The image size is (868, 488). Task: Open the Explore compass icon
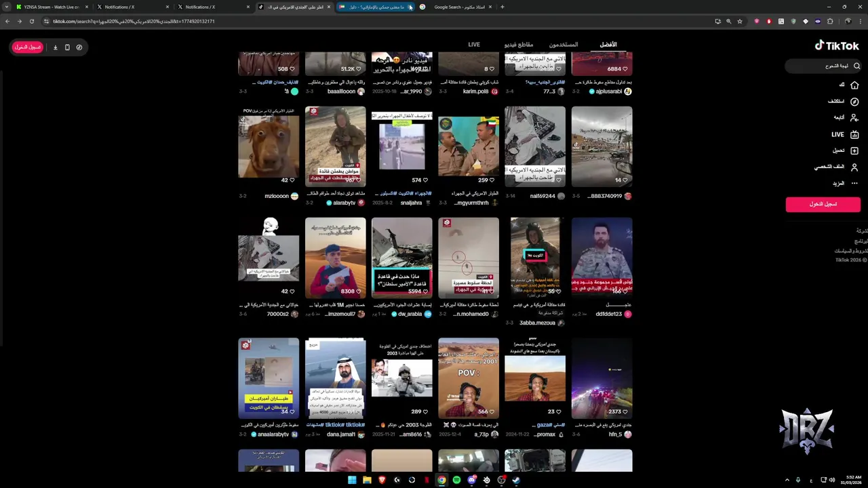click(854, 101)
